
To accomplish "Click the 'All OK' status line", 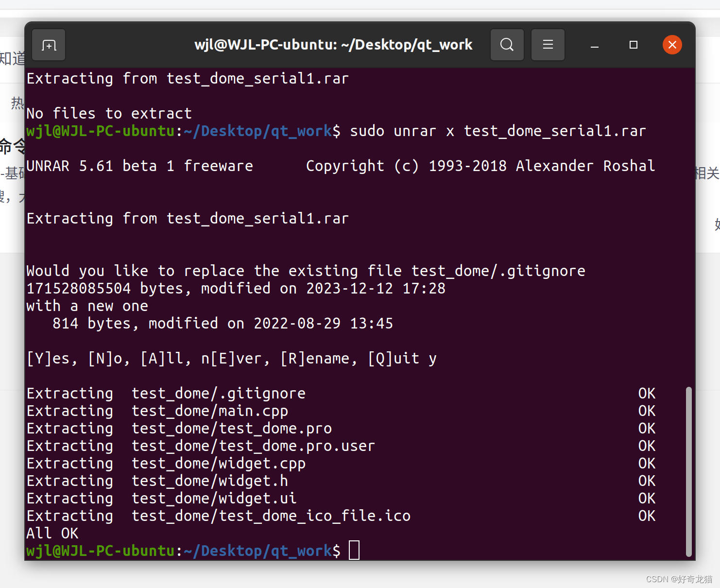I will click(52, 534).
